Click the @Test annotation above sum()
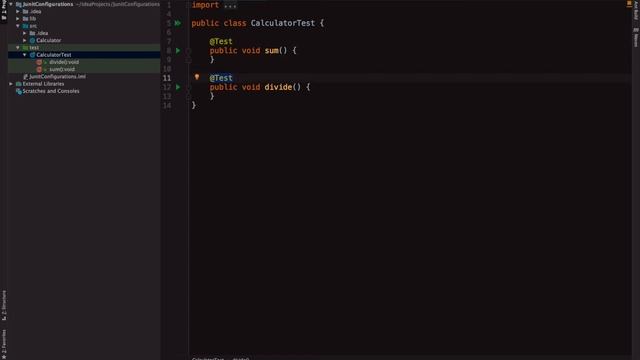 point(221,41)
